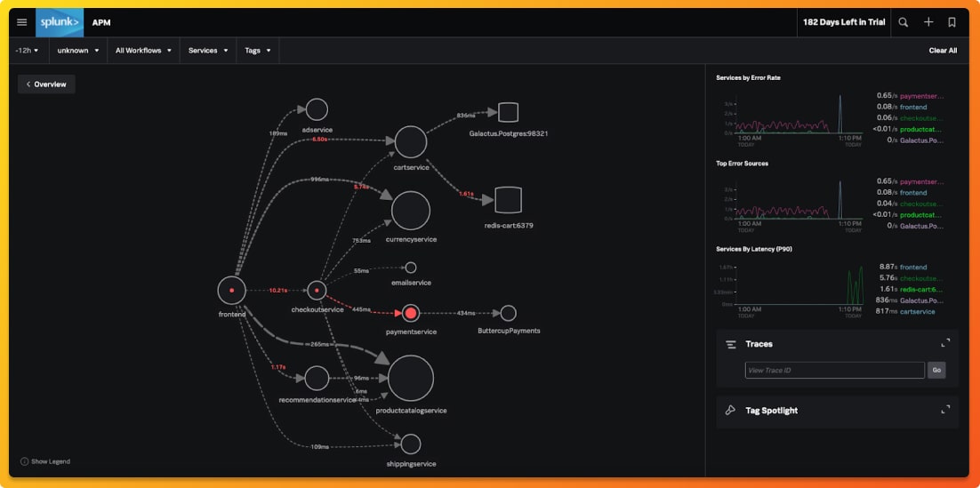Open the search magnifier icon
The height and width of the screenshot is (488, 980).
coord(904,22)
